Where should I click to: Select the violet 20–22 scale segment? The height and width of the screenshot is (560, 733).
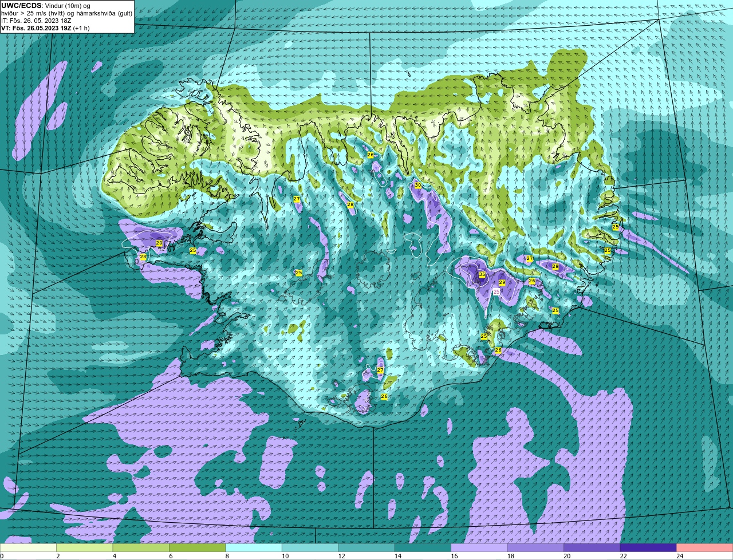point(592,547)
